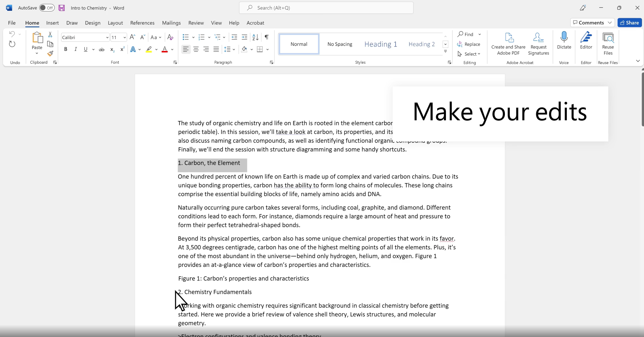Open the Editor tool

pyautogui.click(x=586, y=40)
